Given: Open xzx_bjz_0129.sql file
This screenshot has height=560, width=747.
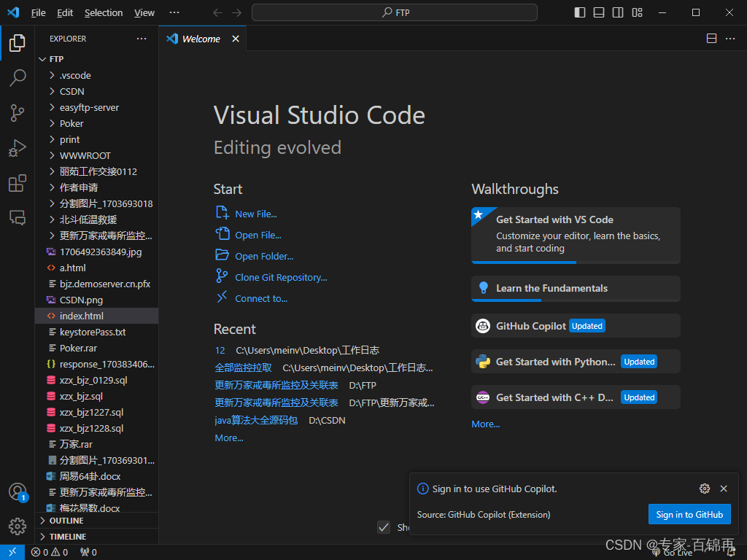Looking at the screenshot, I should tap(97, 380).
